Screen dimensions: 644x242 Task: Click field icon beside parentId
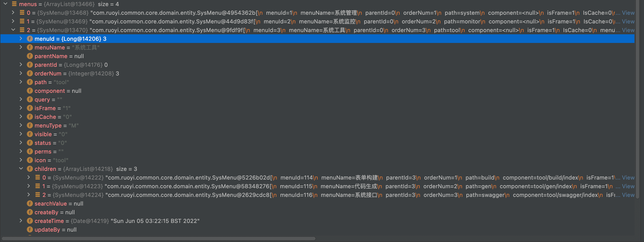pos(30,65)
